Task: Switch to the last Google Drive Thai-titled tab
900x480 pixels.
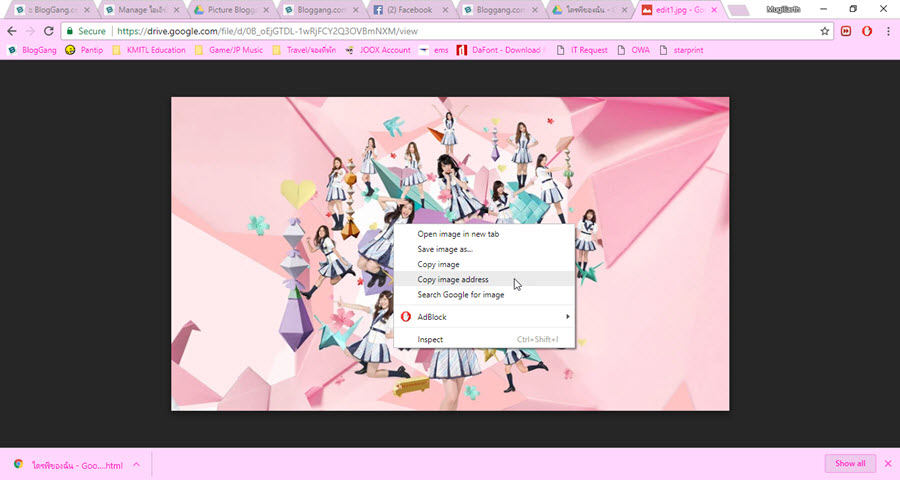Action: [x=590, y=10]
